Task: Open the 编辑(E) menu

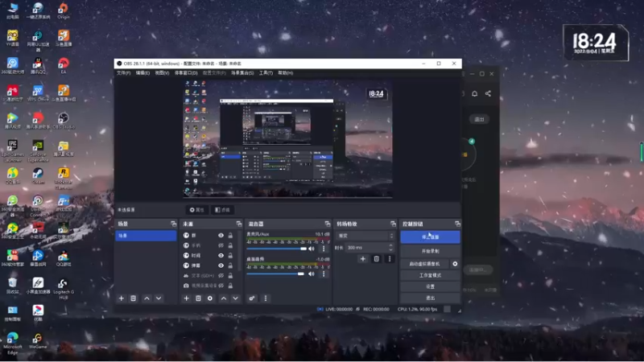Action: tap(142, 73)
